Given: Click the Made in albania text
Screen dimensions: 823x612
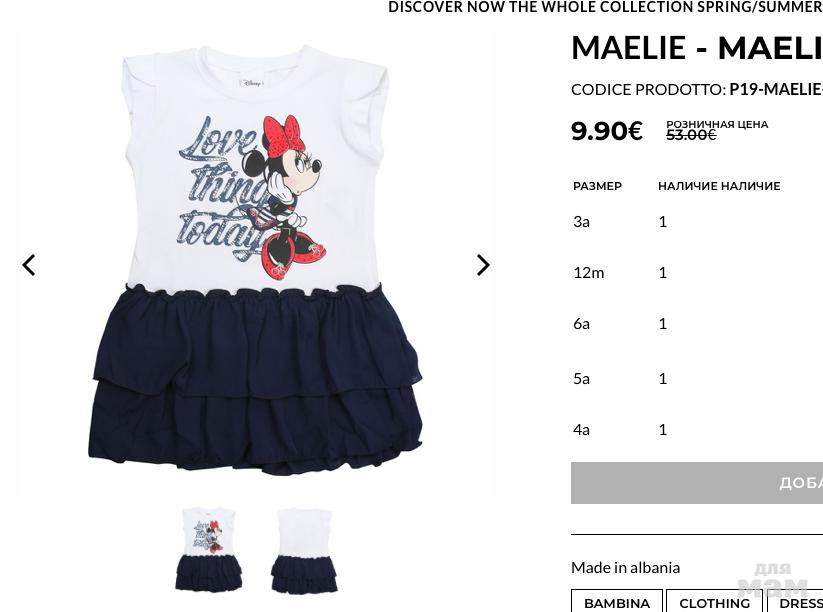Looking at the screenshot, I should pos(625,567).
